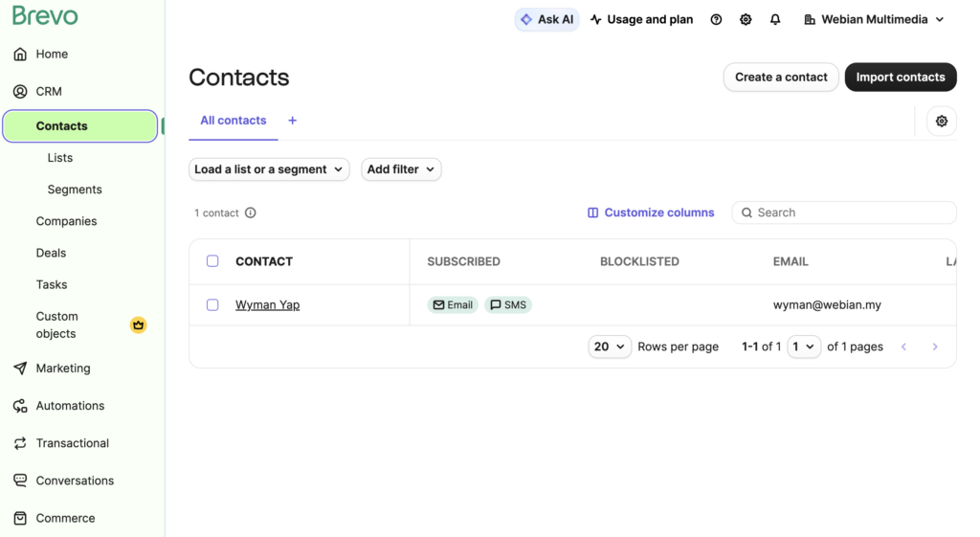
Task: Open the Wyman Yap contact link
Action: click(268, 305)
